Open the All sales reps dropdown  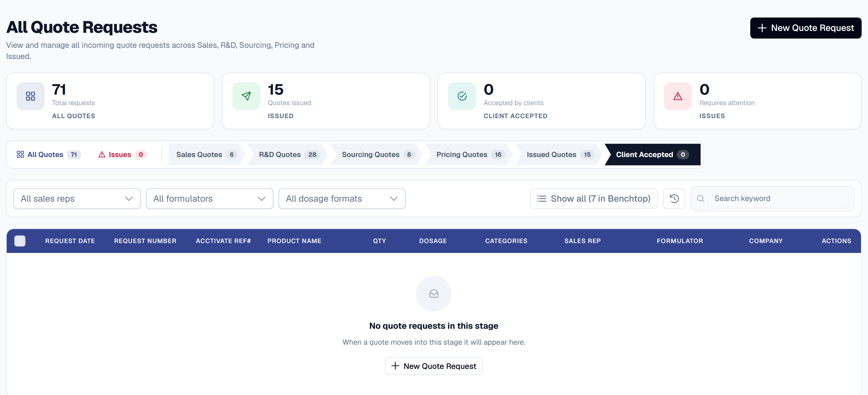[x=77, y=199]
